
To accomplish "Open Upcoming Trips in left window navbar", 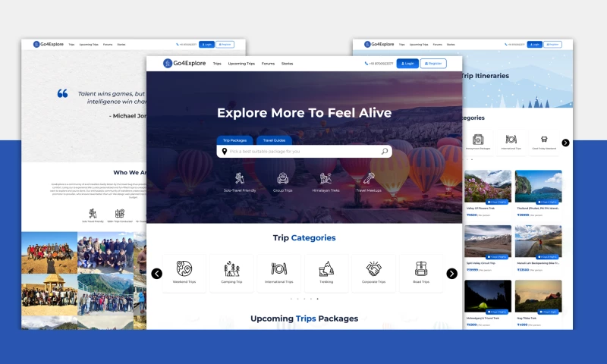I will [89, 45].
